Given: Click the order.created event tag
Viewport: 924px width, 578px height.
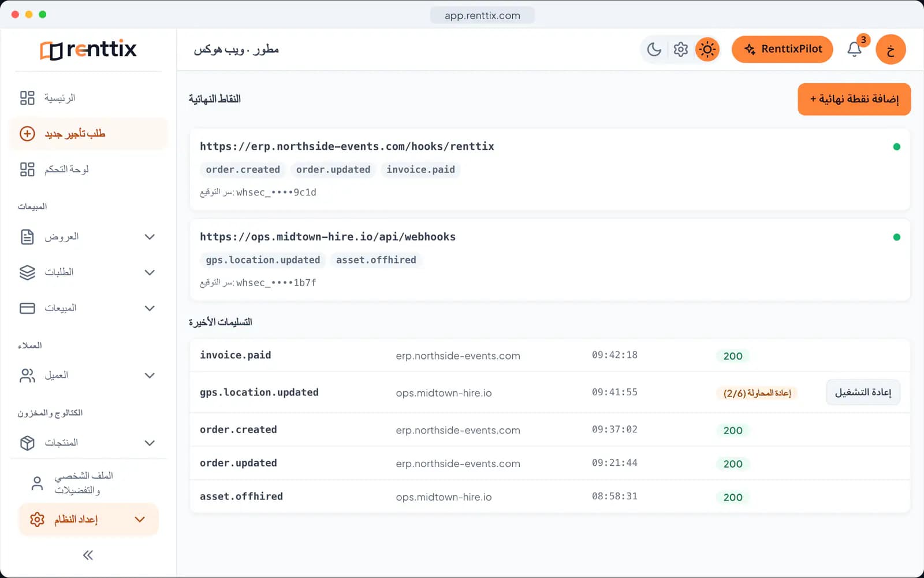Looking at the screenshot, I should [x=243, y=170].
